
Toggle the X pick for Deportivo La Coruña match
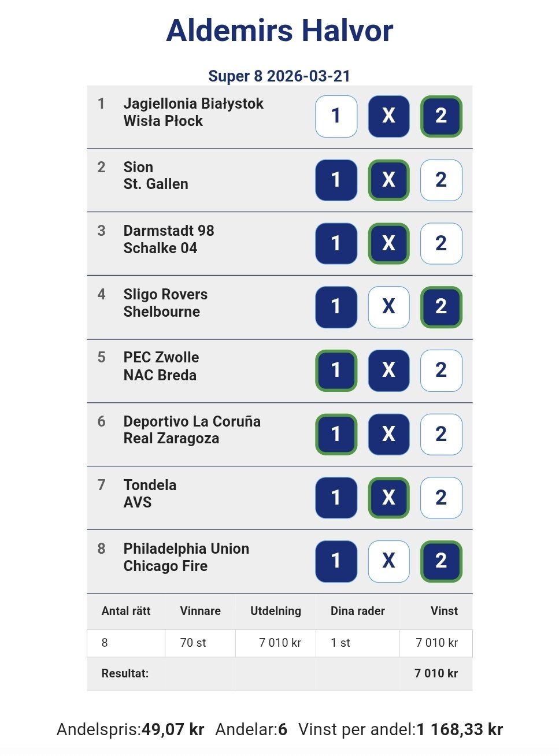388,434
